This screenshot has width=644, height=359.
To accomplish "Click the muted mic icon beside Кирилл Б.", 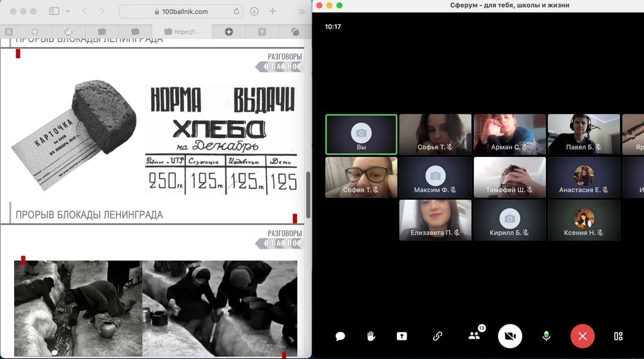I will (x=526, y=233).
